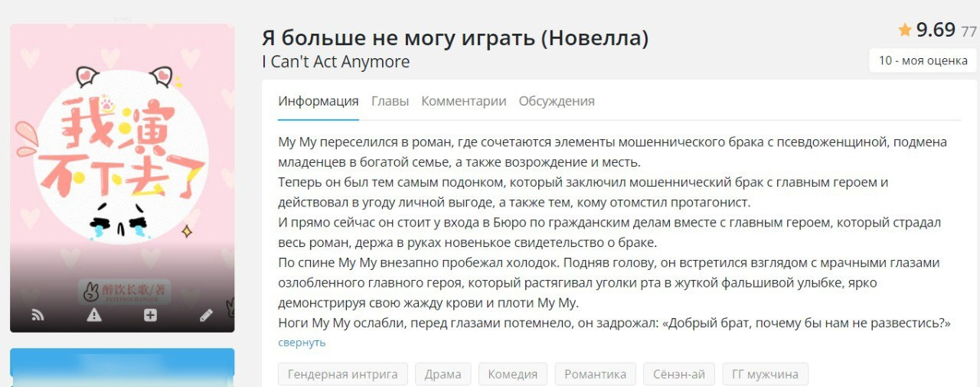Collapse description with свернуть link
The height and width of the screenshot is (387, 980).
[x=302, y=343]
